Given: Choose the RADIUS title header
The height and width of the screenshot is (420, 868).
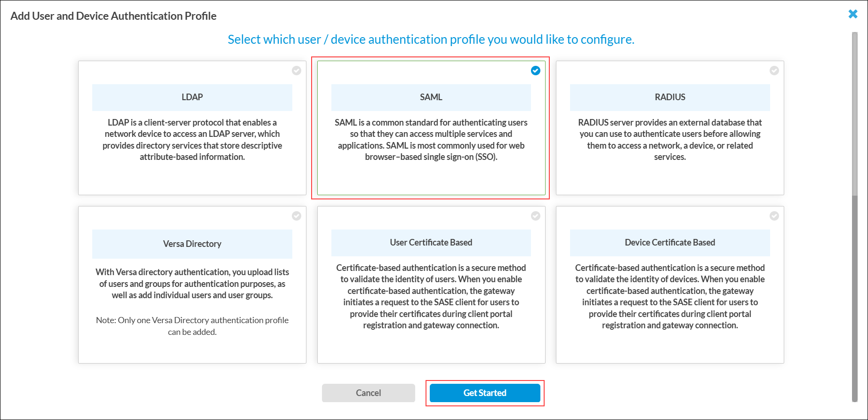Looking at the screenshot, I should (x=670, y=97).
